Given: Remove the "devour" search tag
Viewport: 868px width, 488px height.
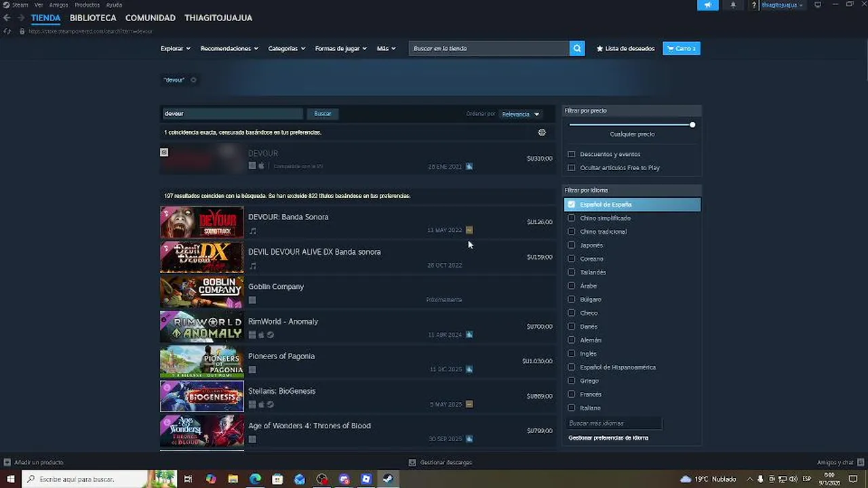Looking at the screenshot, I should click(x=193, y=80).
